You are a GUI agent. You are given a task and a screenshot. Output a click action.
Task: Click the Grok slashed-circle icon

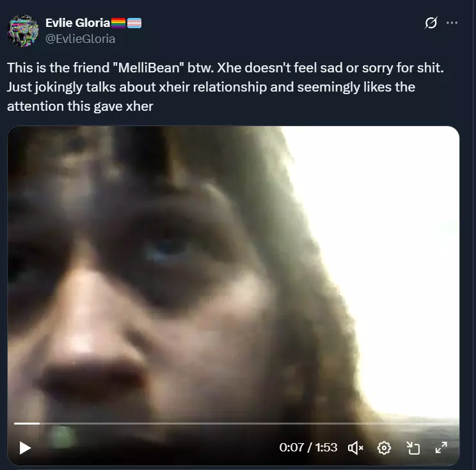coord(431,23)
